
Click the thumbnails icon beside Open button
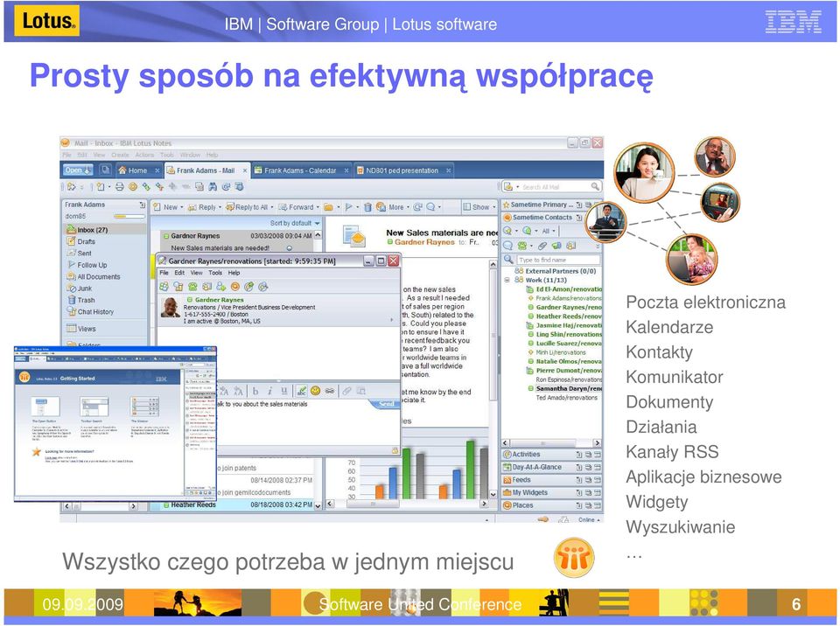[106, 170]
